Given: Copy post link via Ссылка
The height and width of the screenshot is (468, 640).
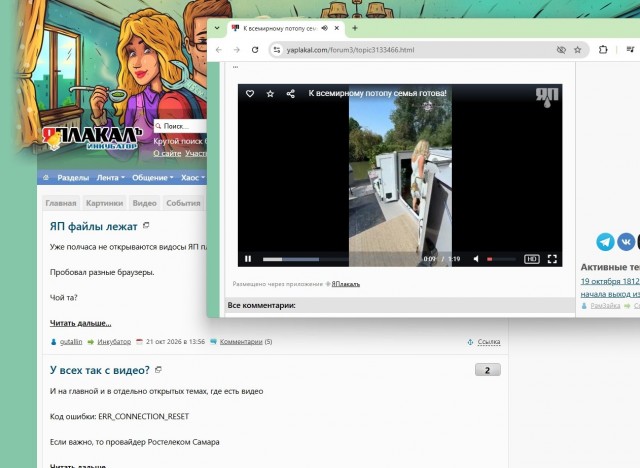Looking at the screenshot, I should 489,342.
